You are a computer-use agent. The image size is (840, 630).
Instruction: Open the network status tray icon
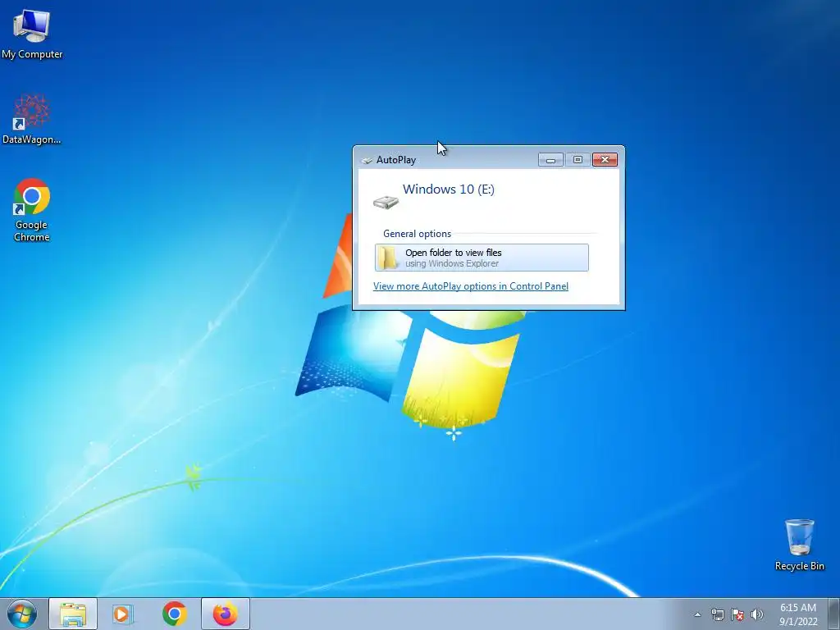[x=717, y=614]
